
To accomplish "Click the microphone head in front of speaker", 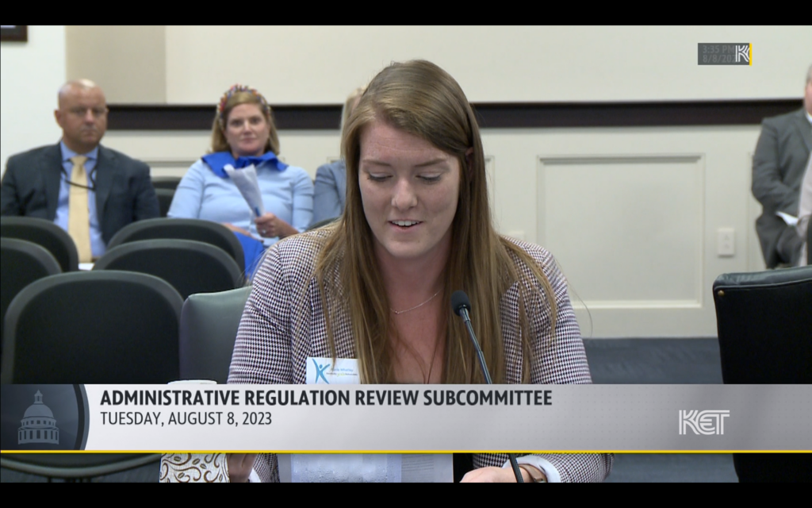I will (x=460, y=302).
